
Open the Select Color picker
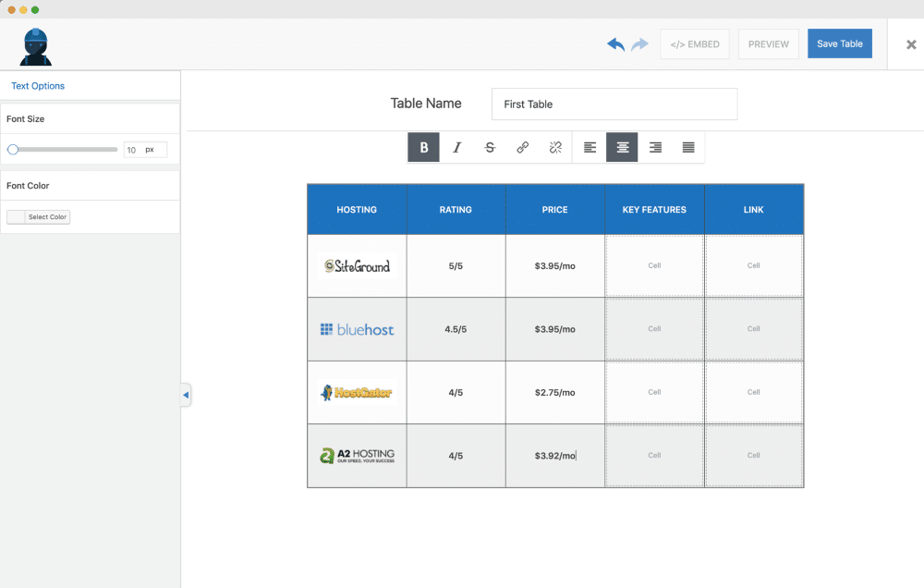[39, 217]
